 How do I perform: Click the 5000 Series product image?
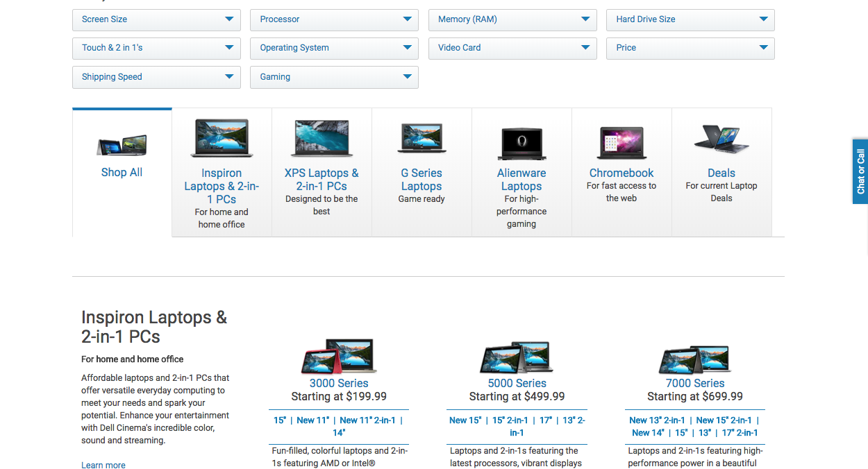click(517, 357)
